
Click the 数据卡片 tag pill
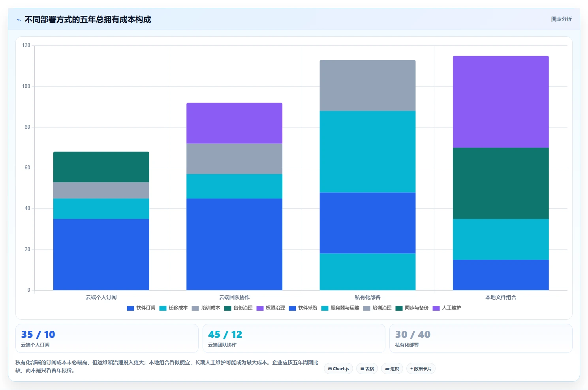tap(421, 369)
